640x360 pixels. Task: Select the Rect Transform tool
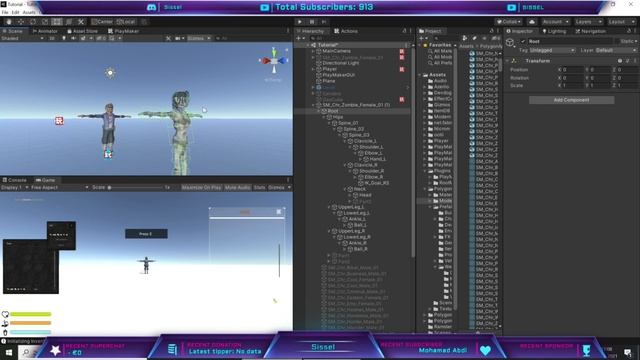pos(57,22)
